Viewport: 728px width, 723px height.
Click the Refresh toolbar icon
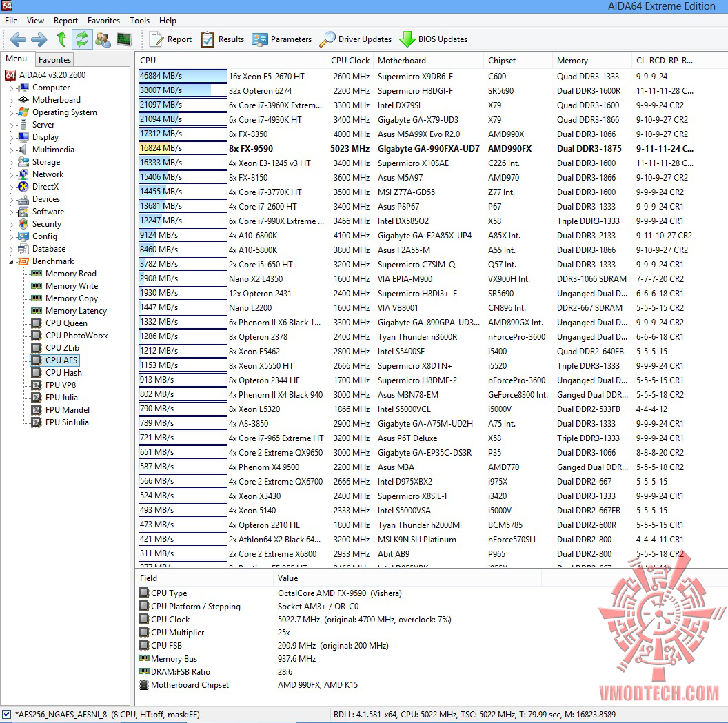[x=82, y=39]
